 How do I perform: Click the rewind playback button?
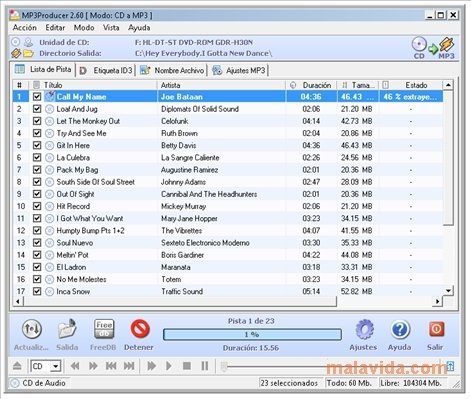[75, 366]
